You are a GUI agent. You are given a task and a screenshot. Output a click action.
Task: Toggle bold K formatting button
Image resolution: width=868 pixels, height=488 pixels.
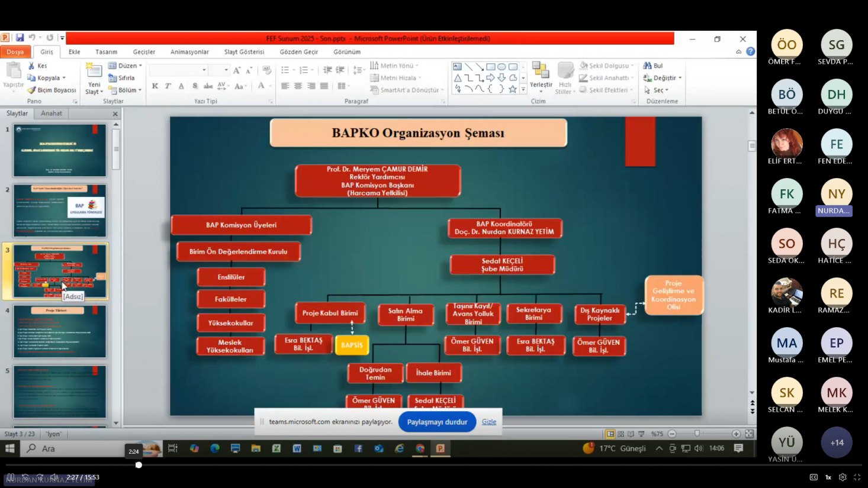pyautogui.click(x=155, y=86)
